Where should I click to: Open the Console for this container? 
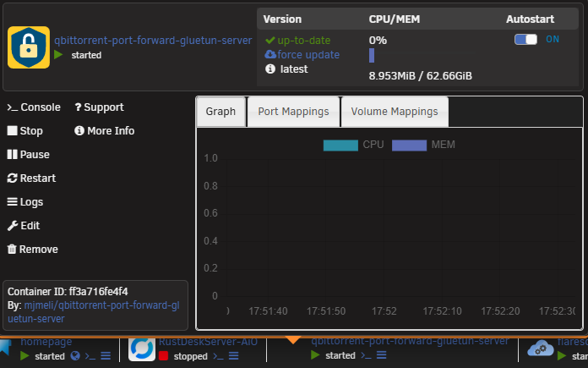pos(34,107)
